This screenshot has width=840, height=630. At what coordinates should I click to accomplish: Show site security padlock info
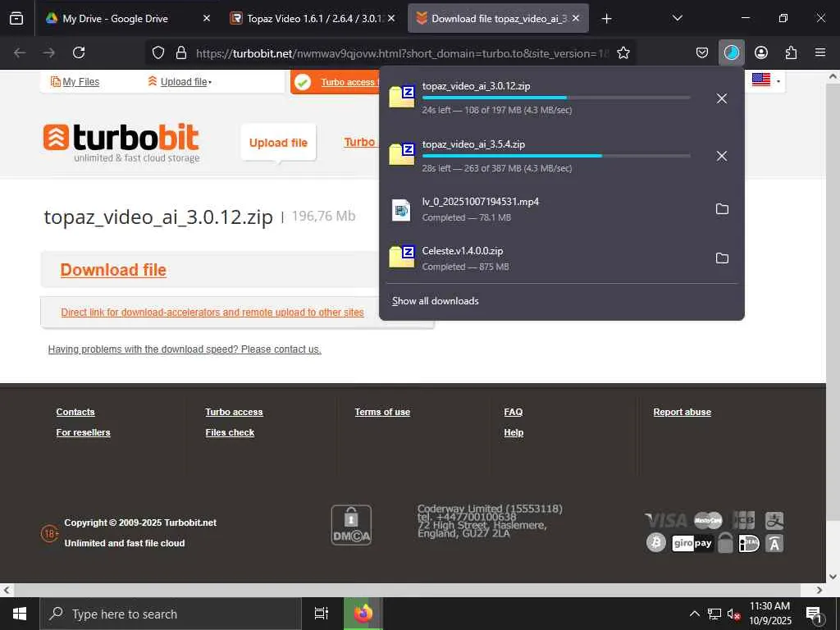[181, 52]
